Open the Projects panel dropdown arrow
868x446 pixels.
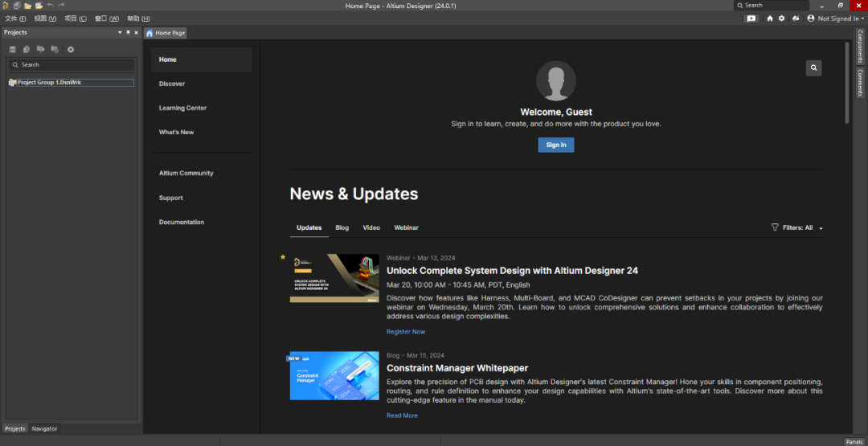120,32
